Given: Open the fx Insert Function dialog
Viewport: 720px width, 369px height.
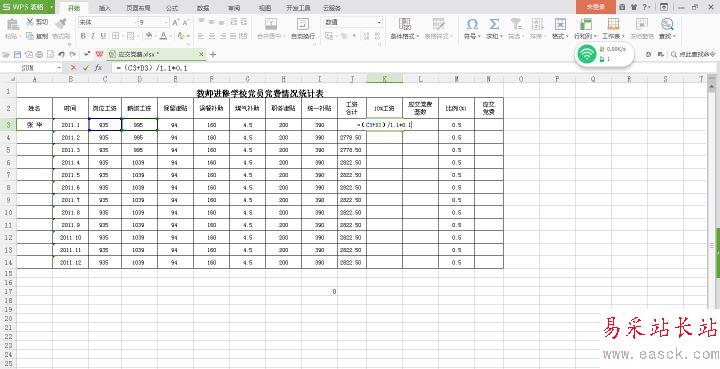Looking at the screenshot, I should 98,67.
